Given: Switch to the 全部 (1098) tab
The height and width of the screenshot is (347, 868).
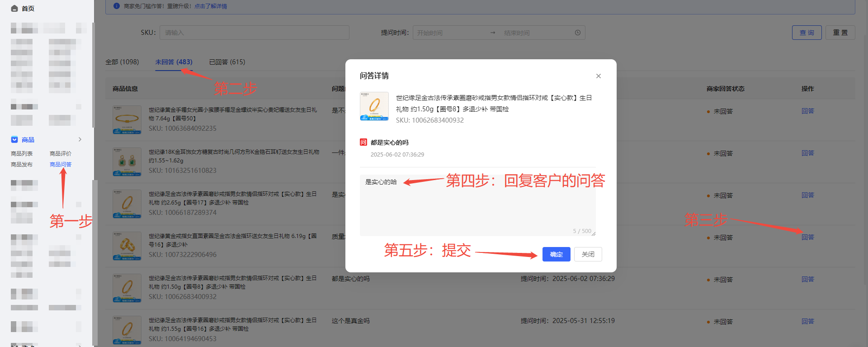Looking at the screenshot, I should tap(122, 62).
